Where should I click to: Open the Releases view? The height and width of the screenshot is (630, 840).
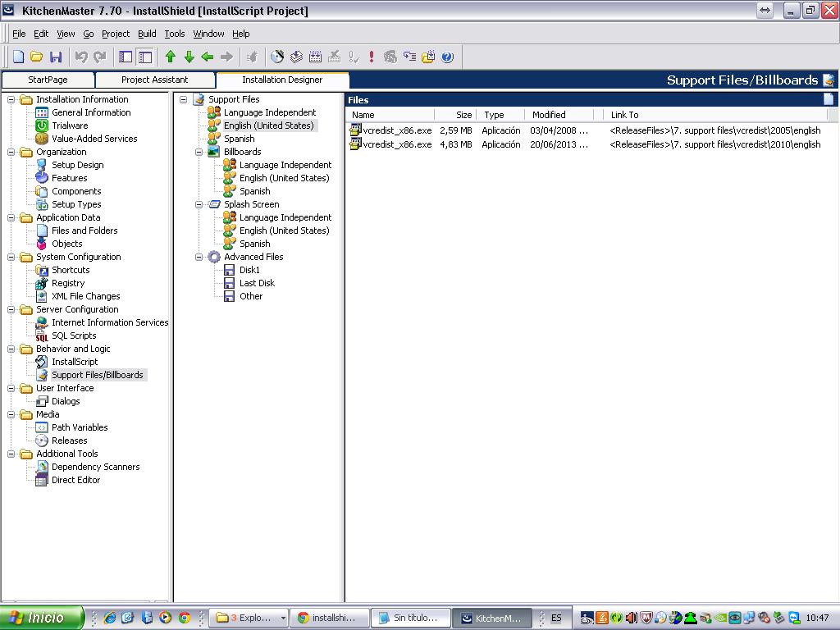[69, 441]
